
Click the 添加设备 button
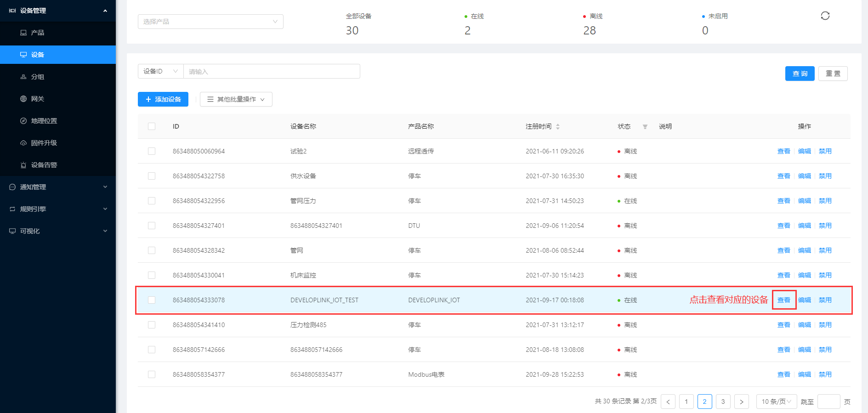coord(163,99)
